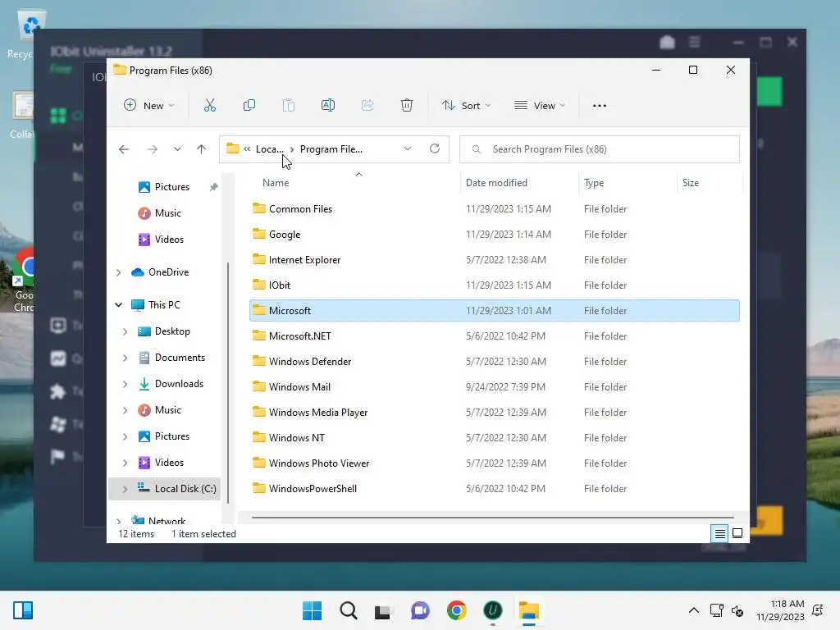This screenshot has width=840, height=630.
Task: Open address bar history dropdown
Action: [x=408, y=149]
